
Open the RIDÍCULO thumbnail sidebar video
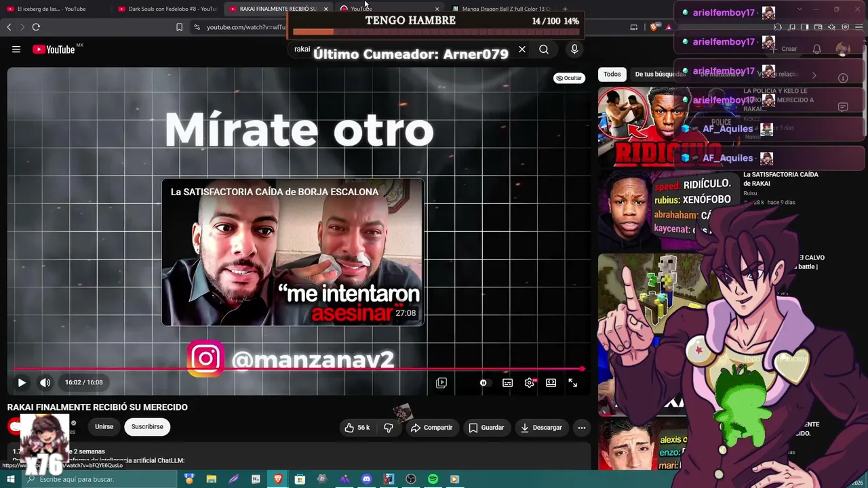668,126
